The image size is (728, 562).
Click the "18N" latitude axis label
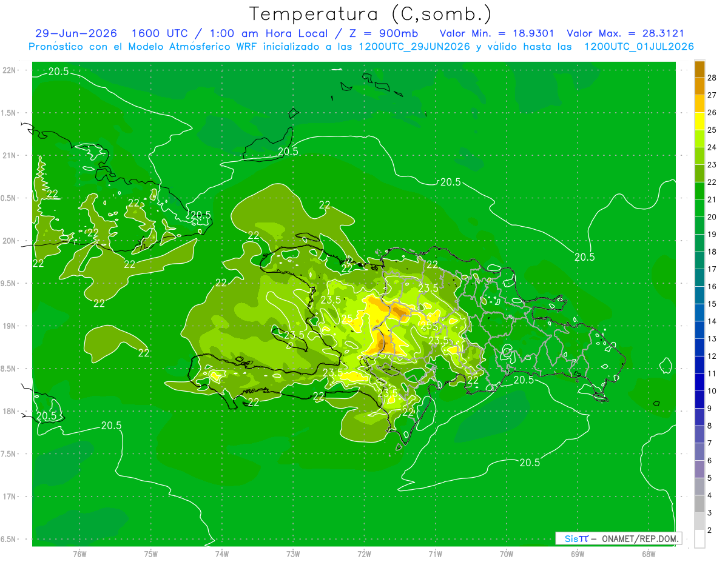pyautogui.click(x=10, y=412)
